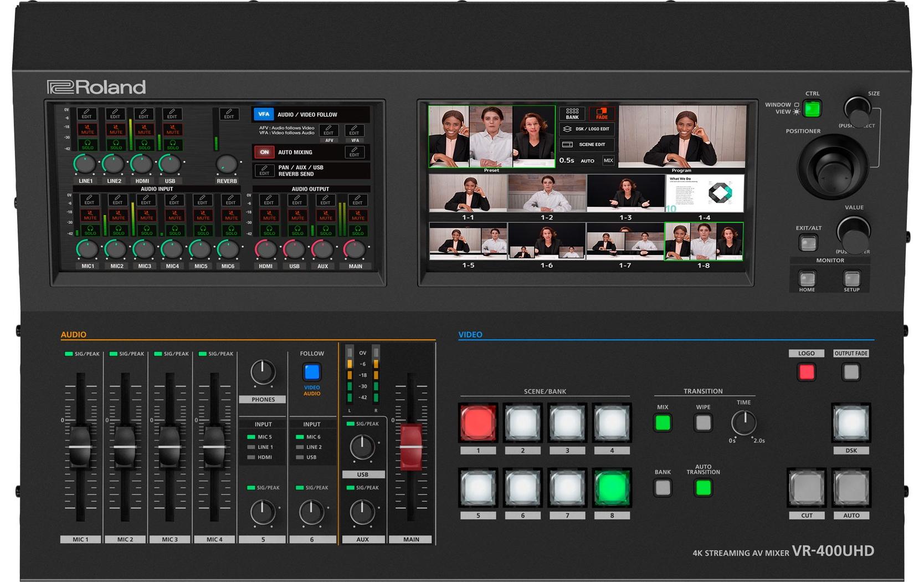Viewport: 924px width, 582px height.
Task: Push the CUT button
Action: [x=807, y=488]
